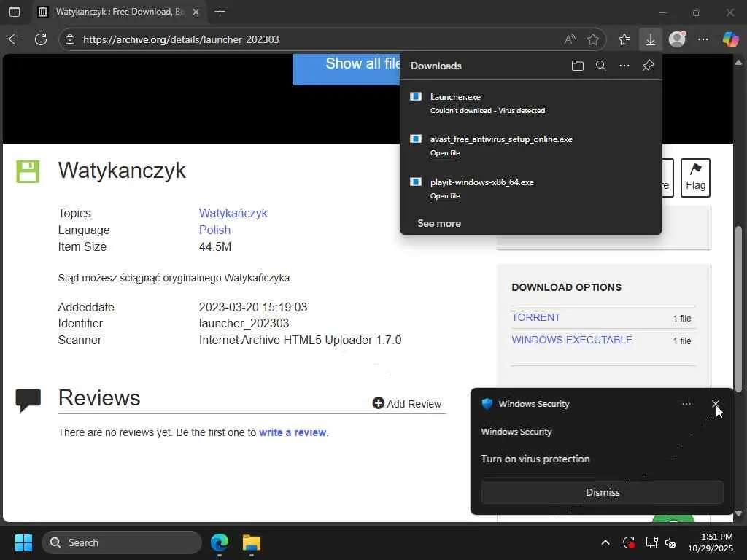Dismiss the Windows Security notification

click(602, 492)
